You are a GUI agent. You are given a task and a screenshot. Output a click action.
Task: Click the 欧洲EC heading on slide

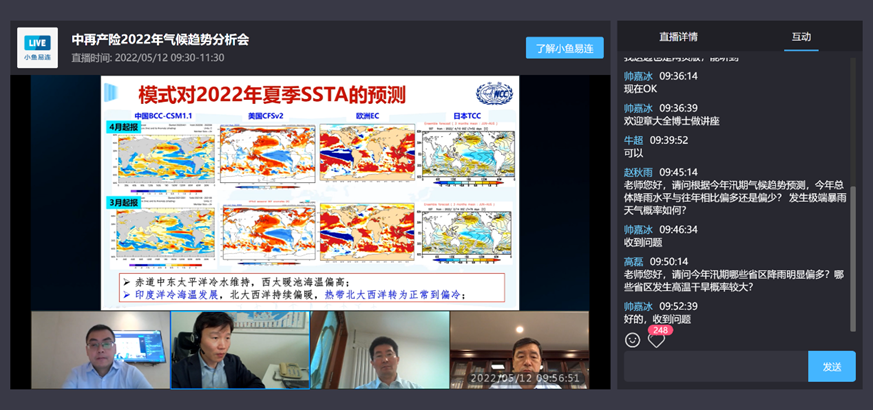click(x=366, y=116)
